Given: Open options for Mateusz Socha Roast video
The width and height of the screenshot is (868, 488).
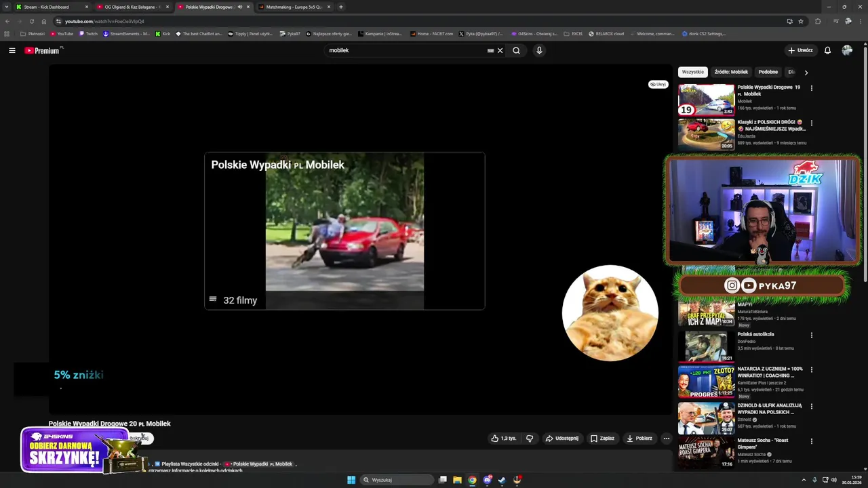Looking at the screenshot, I should [811, 441].
